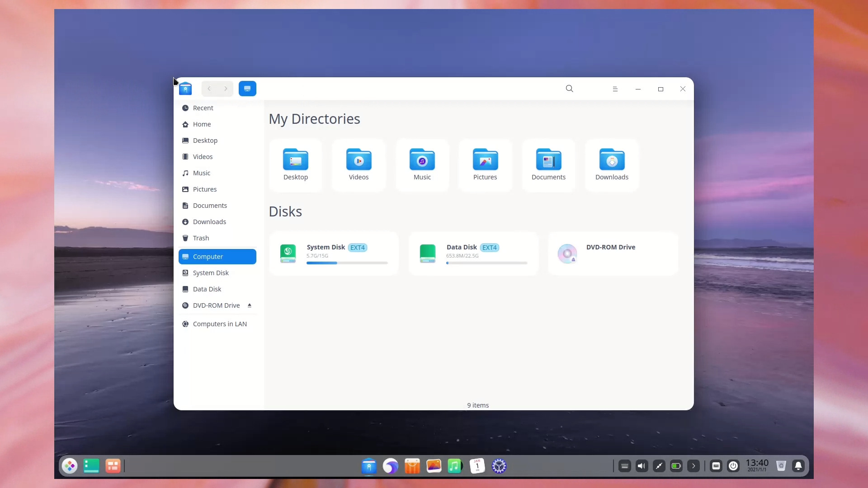Click the System Disk usage progress bar
Screen dimensions: 868x488
tap(346, 263)
